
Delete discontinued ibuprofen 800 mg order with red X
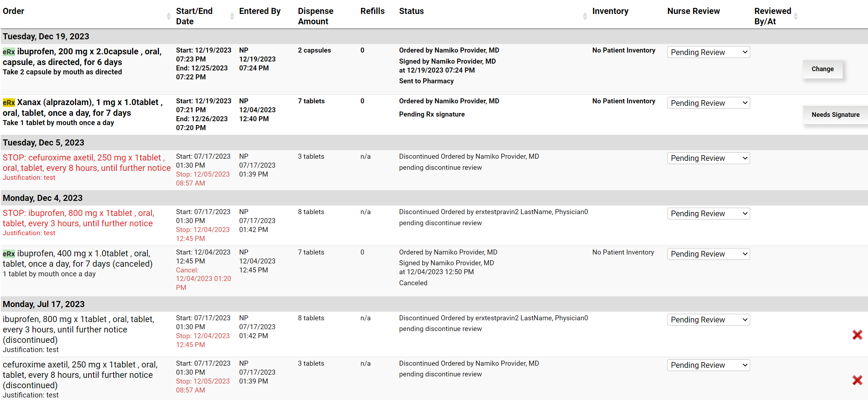[857, 335]
